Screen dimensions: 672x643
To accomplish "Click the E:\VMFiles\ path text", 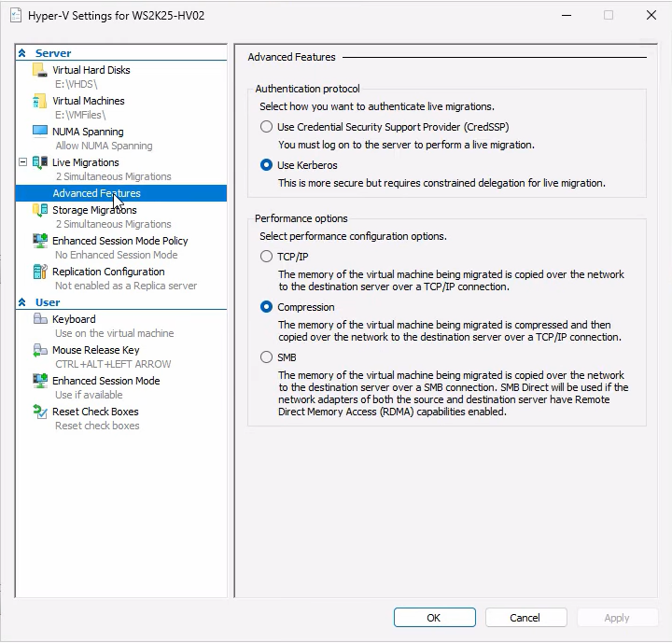I will pos(80,115).
